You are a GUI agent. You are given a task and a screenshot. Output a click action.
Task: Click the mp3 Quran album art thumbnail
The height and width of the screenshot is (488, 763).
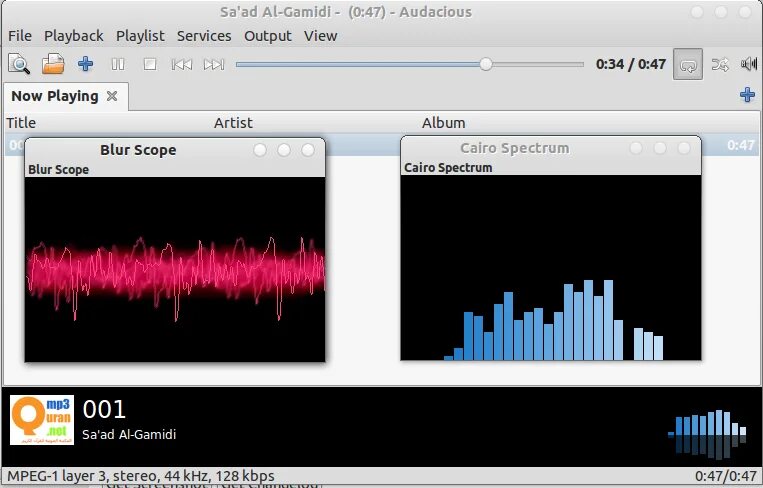42,420
